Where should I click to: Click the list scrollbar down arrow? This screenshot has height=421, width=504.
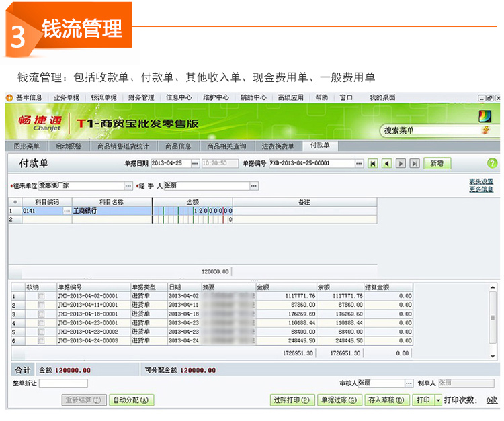[493, 356]
